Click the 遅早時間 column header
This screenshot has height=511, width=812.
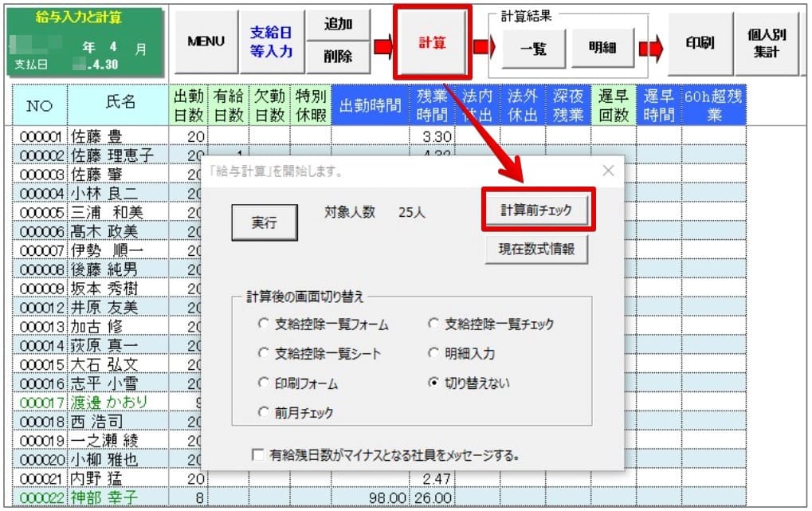659,104
